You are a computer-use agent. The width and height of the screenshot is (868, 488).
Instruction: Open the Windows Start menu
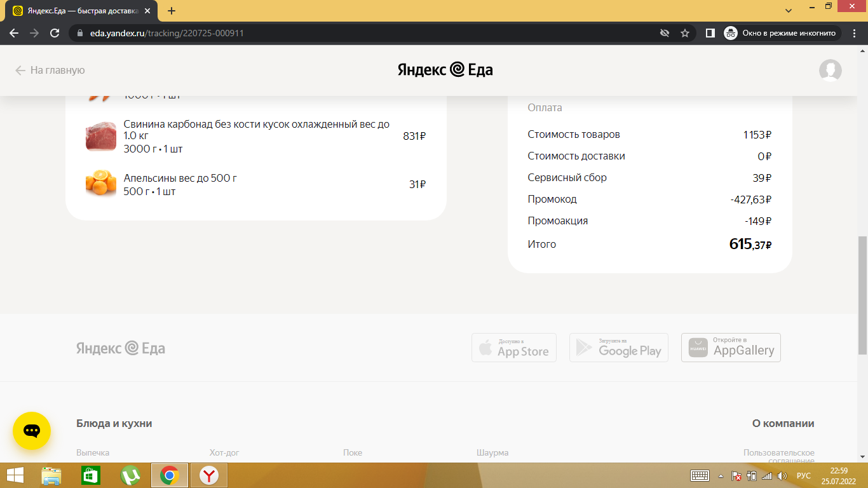[x=15, y=475]
